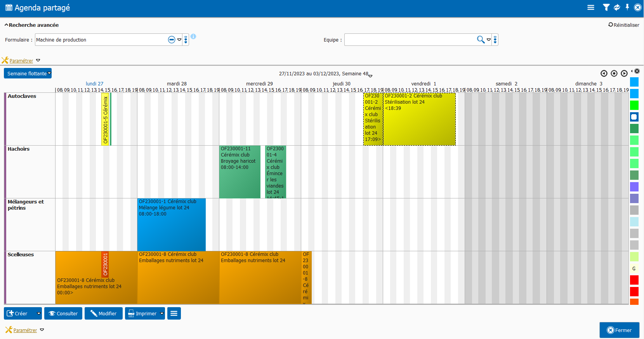The image size is (644, 339).
Task: Select the Mélange légume lot 24 event
Action: click(x=171, y=224)
